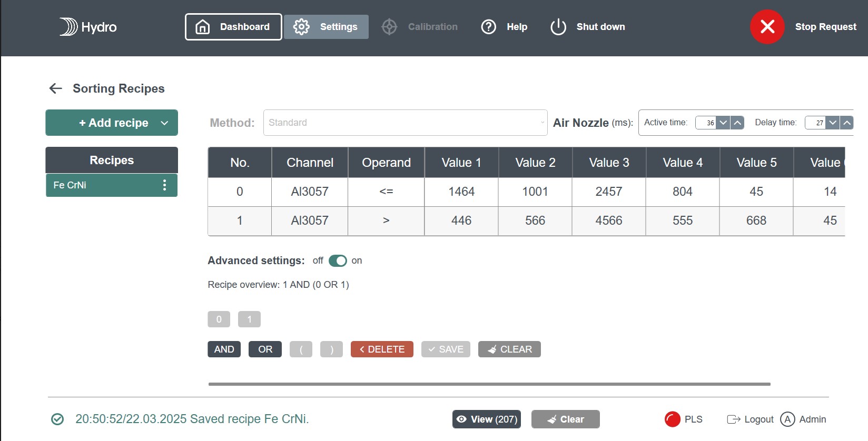Open the log with View (207)
Image resolution: width=868 pixels, height=441 pixels.
pyautogui.click(x=487, y=419)
